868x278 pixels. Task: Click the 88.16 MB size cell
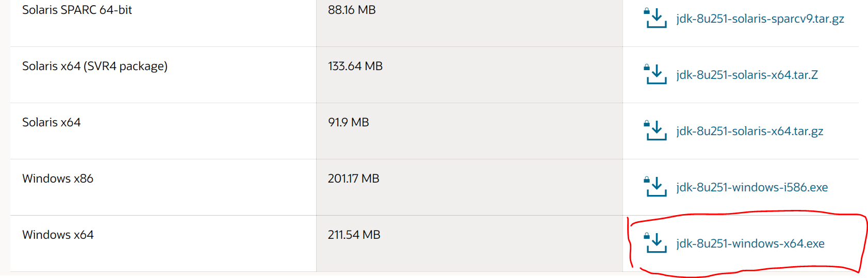click(x=352, y=10)
